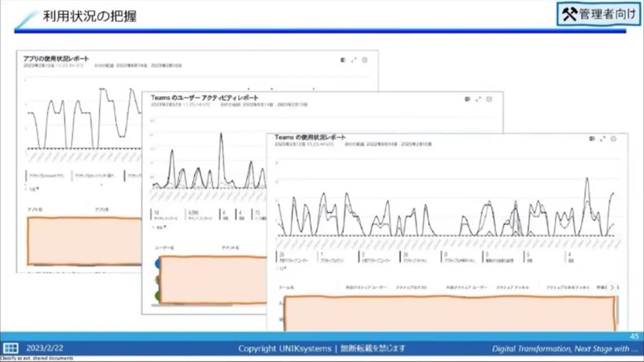Viewport: 644px width, 362px height.
Task: Click the Excel export icon in アプリの使用状況レポート
Action: click(x=343, y=60)
